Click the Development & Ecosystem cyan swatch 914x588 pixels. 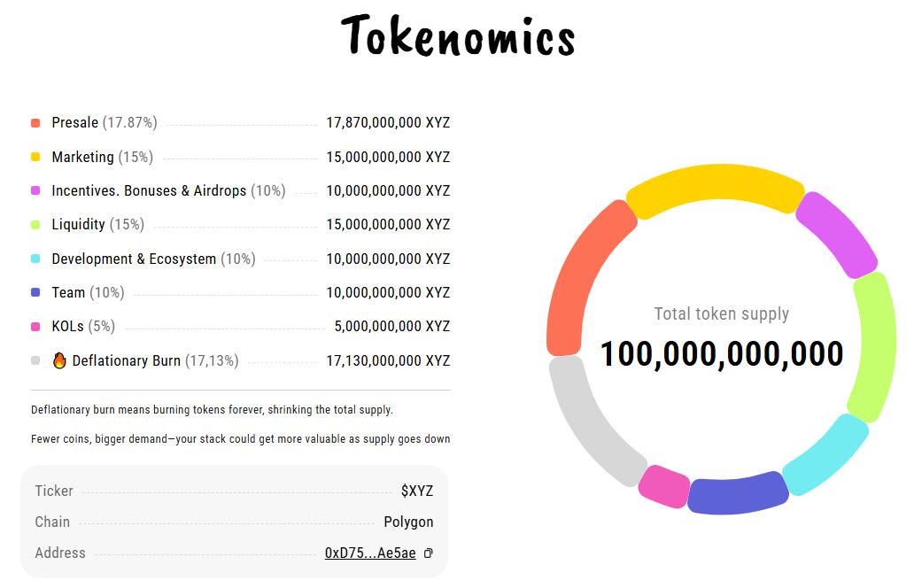tap(35, 259)
